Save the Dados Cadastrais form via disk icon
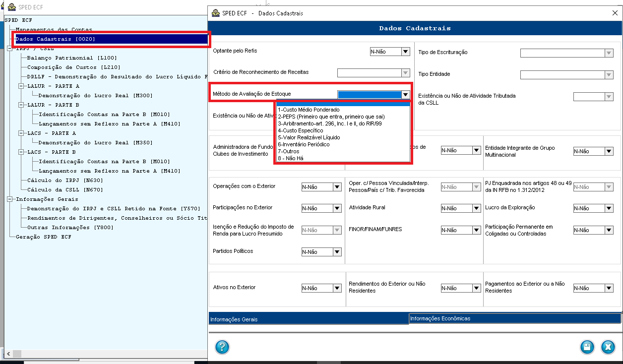Image resolution: width=623 pixels, height=364 pixels. pyautogui.click(x=587, y=347)
